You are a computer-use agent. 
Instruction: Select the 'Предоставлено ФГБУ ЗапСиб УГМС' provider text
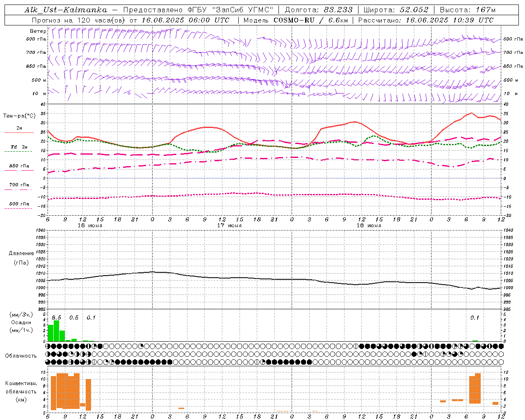[x=198, y=10]
